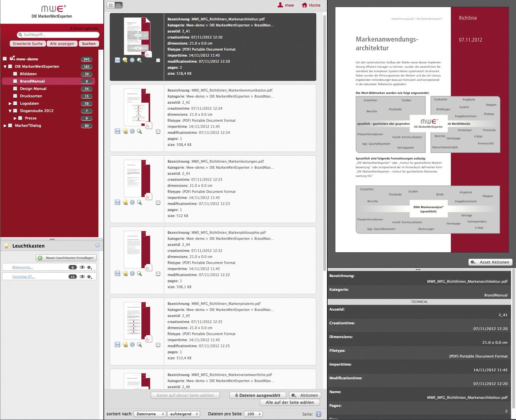
Task: Download the Markenleistungen.pdf asset via floppy icon
Action: tap(118, 202)
